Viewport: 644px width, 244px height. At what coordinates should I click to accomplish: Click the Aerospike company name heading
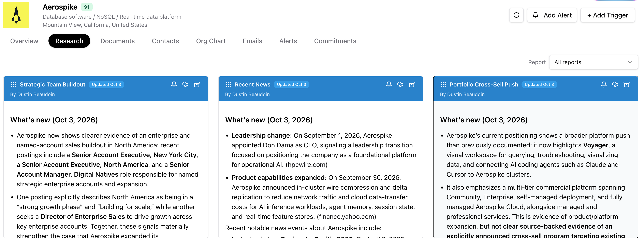click(x=60, y=7)
